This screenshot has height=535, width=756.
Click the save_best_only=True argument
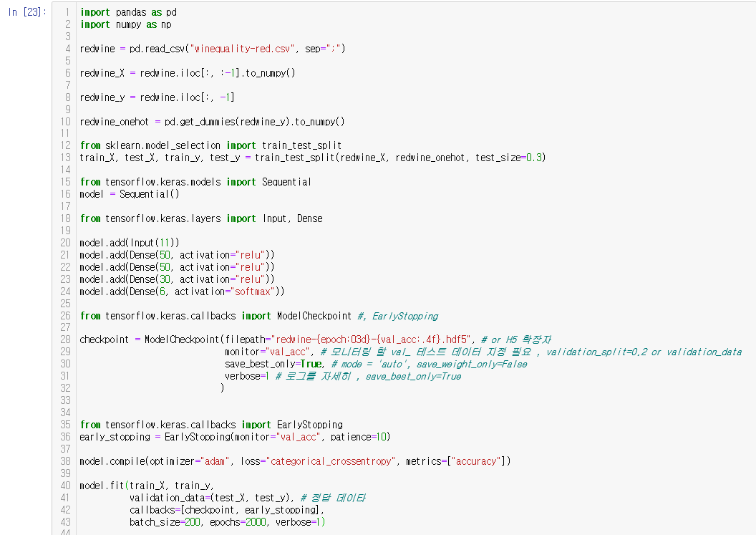[273, 365]
